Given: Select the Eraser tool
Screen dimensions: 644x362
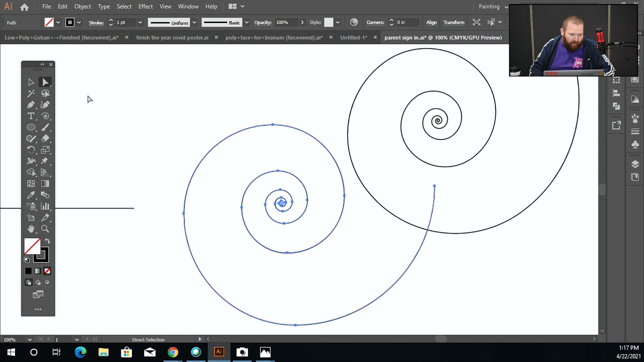Looking at the screenshot, I should coord(45,139).
